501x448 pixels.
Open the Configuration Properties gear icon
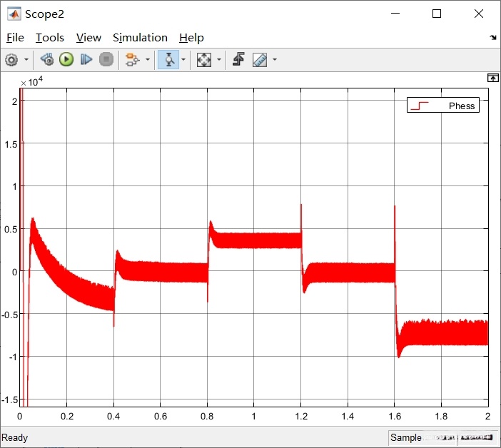(11, 60)
